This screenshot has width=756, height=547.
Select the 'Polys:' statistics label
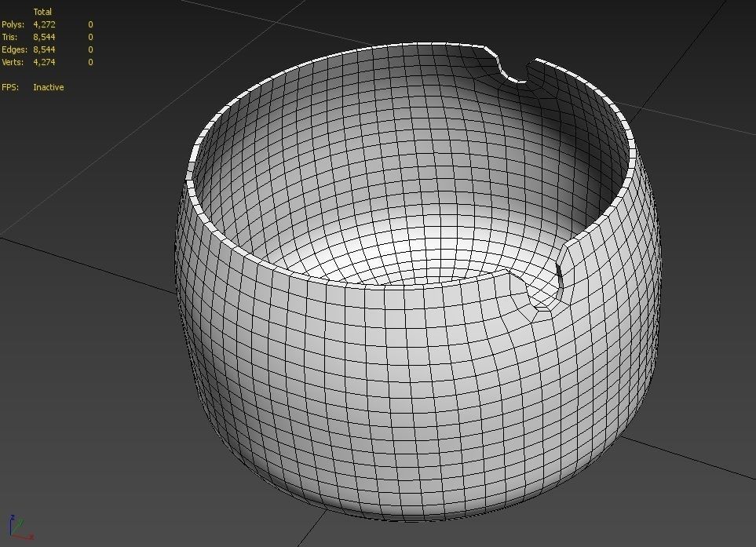(13, 24)
